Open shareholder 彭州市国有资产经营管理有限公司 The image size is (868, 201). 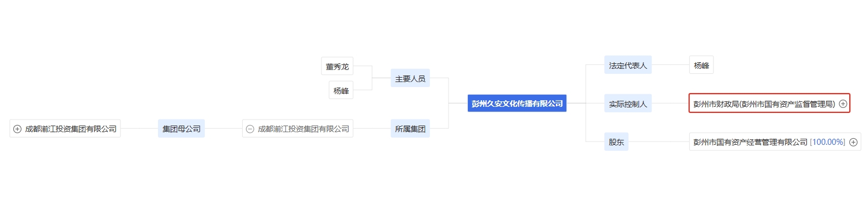point(750,142)
